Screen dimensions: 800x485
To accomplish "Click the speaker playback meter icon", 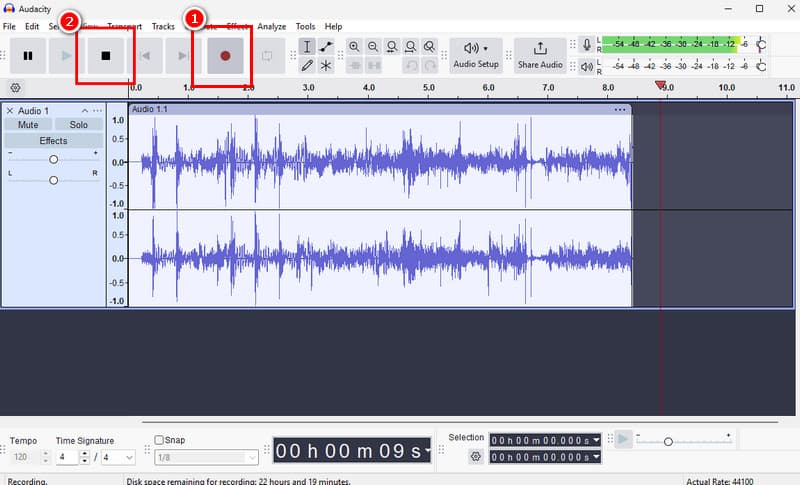I will pos(587,66).
